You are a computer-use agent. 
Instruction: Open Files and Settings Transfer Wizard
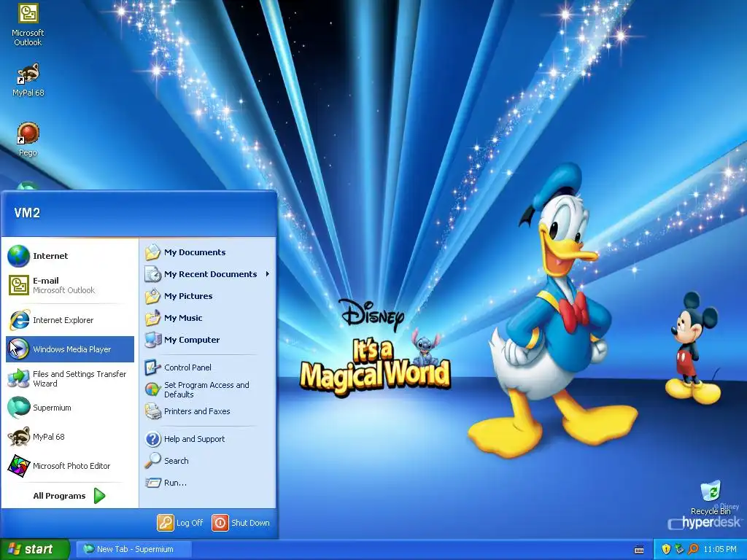coord(70,378)
